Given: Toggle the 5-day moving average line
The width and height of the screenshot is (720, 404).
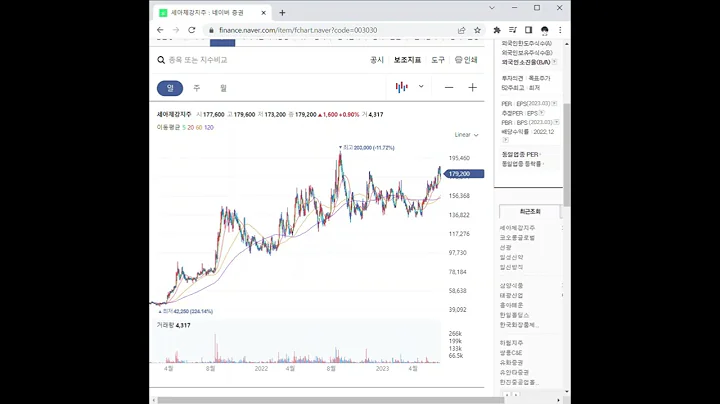Looking at the screenshot, I should pyautogui.click(x=184, y=128).
